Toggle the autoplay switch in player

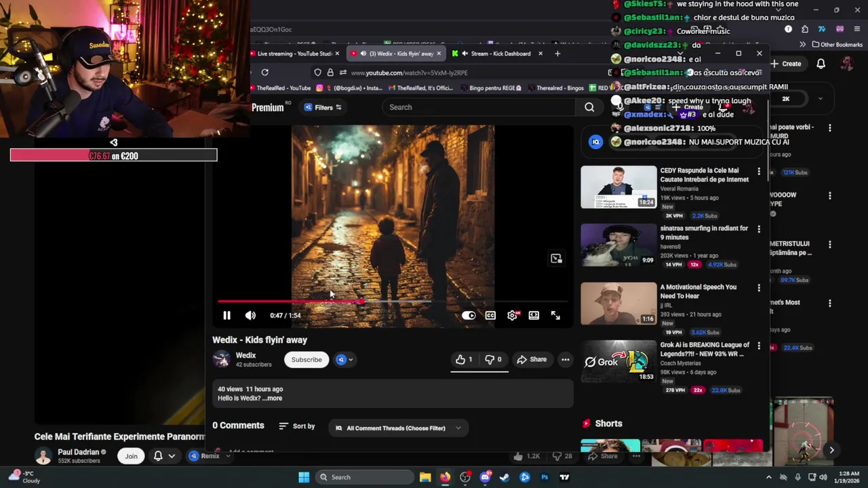click(x=469, y=315)
